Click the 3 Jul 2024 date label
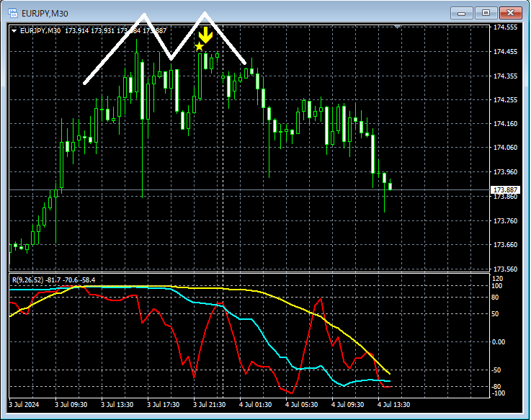The height and width of the screenshot is (420, 531). click(24, 404)
